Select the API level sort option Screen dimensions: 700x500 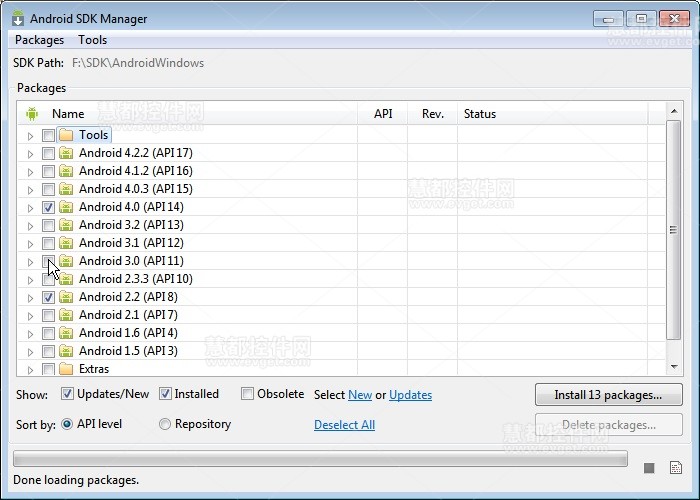(x=67, y=424)
